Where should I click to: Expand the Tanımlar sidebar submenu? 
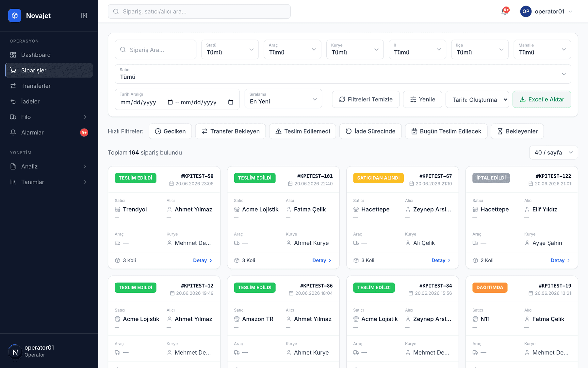point(49,182)
